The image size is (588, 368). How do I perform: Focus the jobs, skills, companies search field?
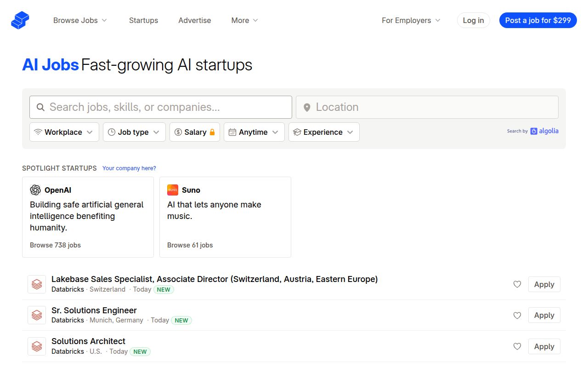tap(161, 107)
